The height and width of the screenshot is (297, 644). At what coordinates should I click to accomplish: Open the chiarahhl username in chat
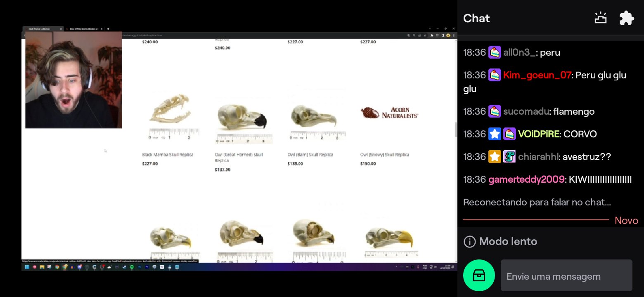[x=538, y=157]
